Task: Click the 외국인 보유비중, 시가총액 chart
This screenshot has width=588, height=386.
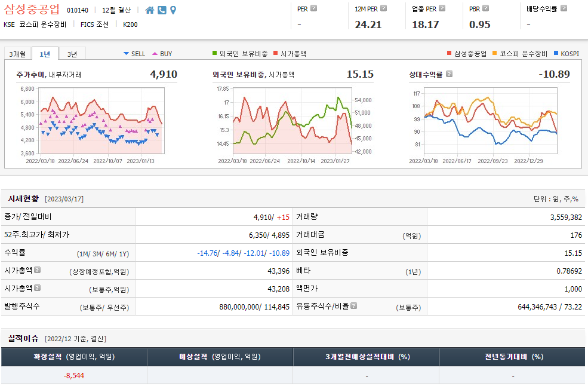Action: point(293,121)
